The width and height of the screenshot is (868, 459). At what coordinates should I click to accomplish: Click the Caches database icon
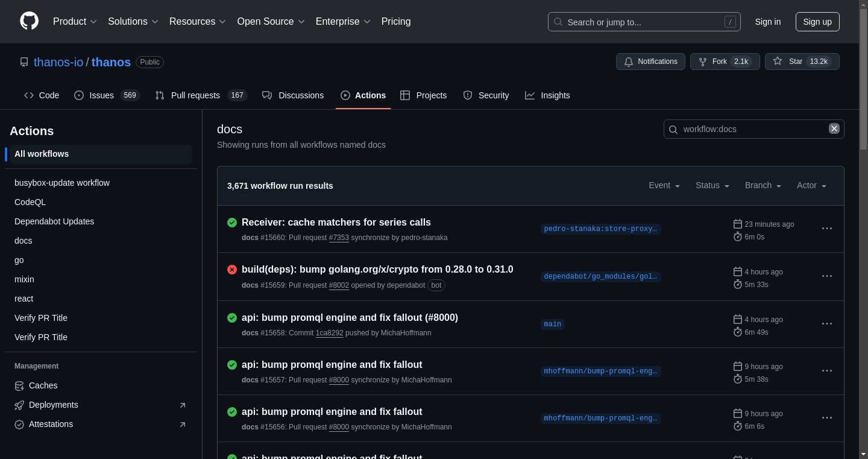19,385
